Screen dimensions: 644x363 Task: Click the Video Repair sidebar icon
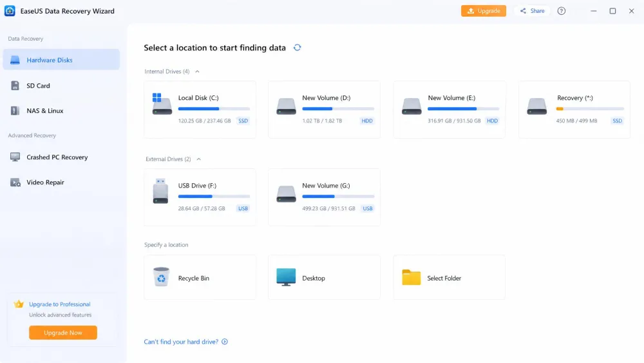pos(15,182)
